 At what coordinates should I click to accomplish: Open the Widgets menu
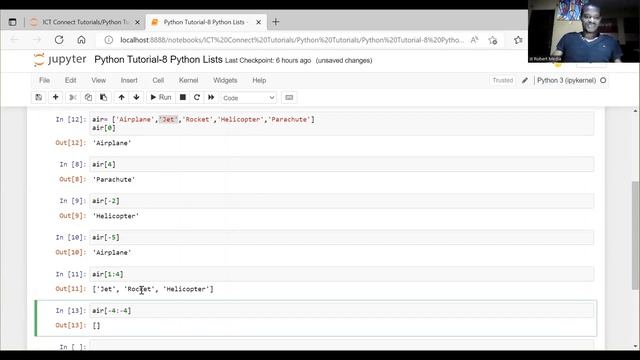point(225,80)
